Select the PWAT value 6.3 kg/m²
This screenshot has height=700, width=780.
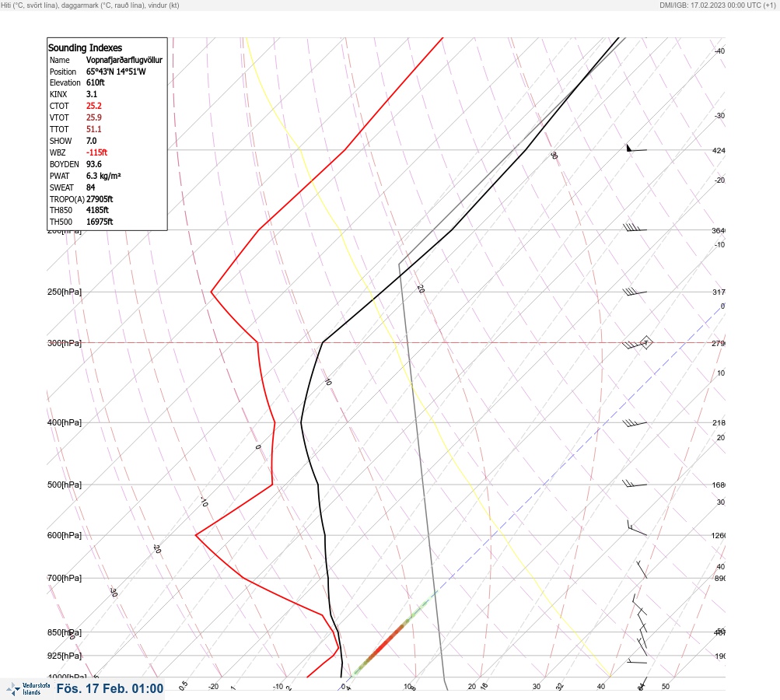(x=103, y=176)
